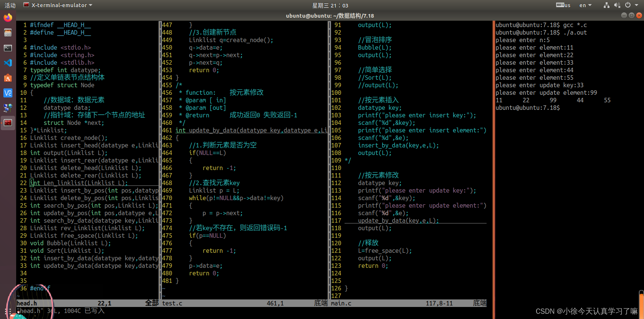Click the output row '11 22 99 44 55'
Viewport: 644px width, 319px height.
pyautogui.click(x=553, y=100)
